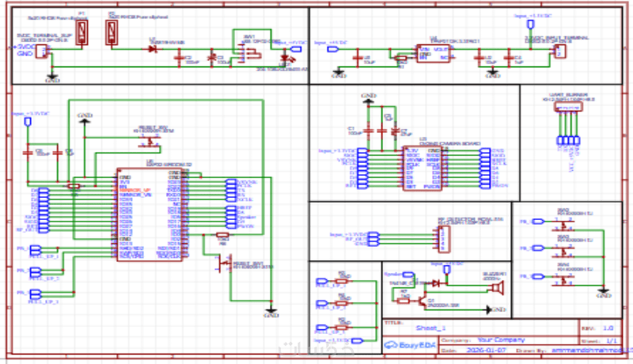Viewport: 633px width, 364px height.
Task: Select the buzzer speaker symbol
Action: pyautogui.click(x=496, y=288)
